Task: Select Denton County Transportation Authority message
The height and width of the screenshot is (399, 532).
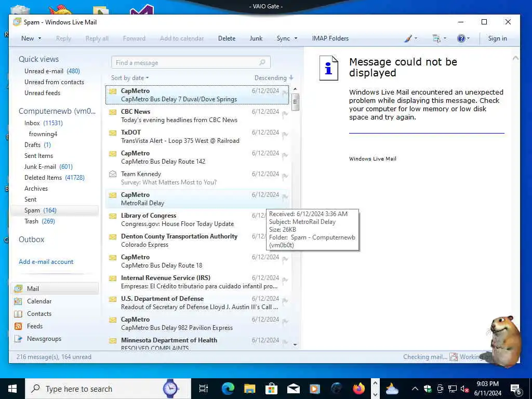Action: coord(197,240)
